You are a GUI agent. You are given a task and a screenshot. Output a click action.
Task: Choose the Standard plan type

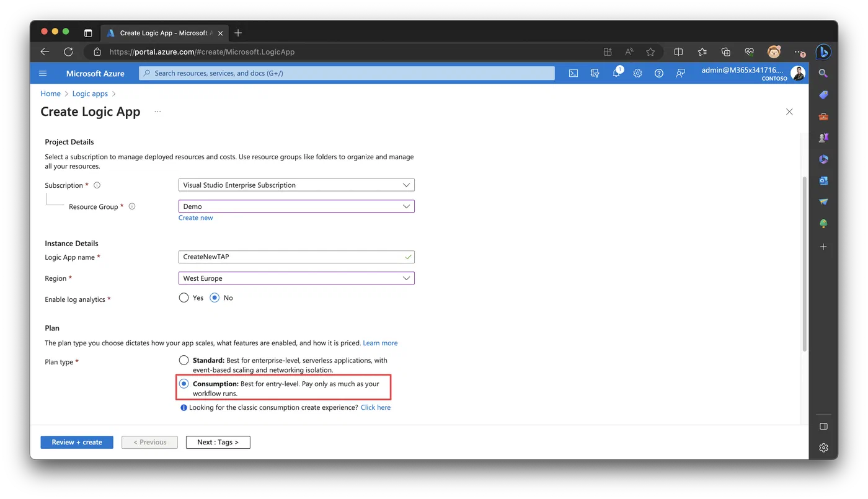[x=184, y=360]
